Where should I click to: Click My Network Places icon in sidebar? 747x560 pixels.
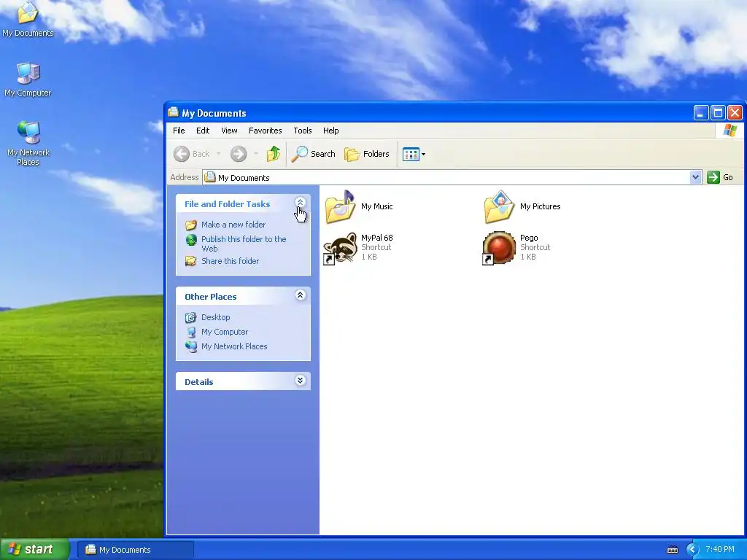tap(191, 346)
